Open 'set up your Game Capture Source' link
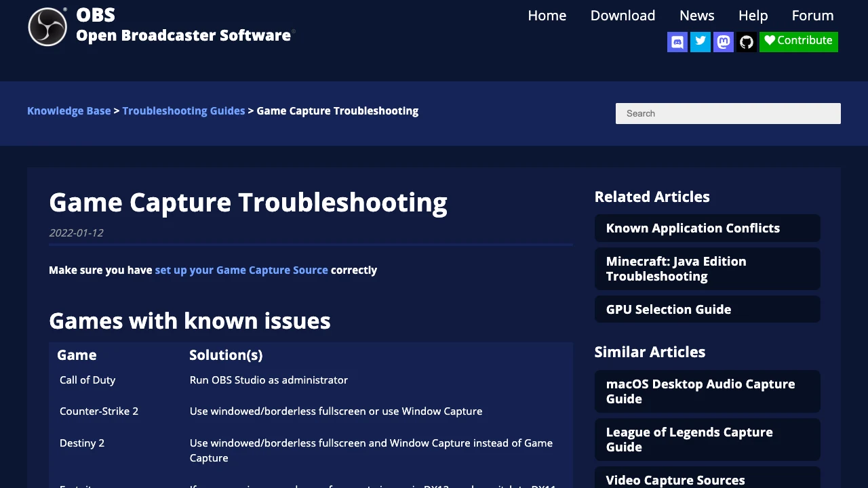 [x=241, y=270]
